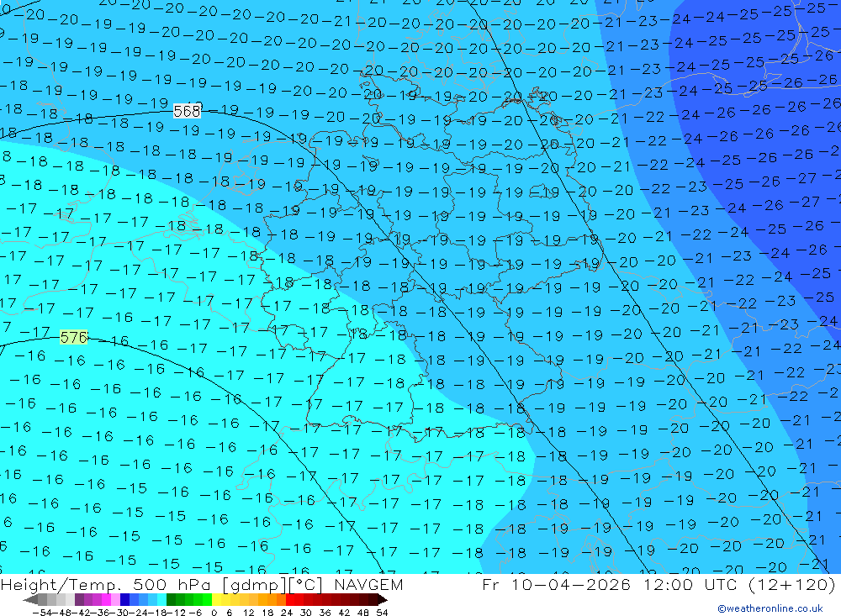Click the 576 height contour label
This screenshot has width=841, height=616.
73,337
